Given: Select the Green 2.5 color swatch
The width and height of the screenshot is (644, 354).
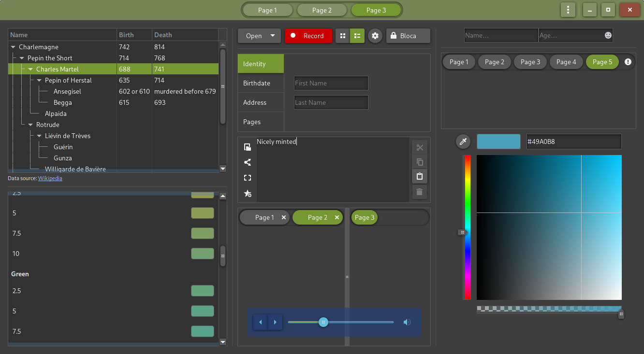Looking at the screenshot, I should (x=203, y=291).
